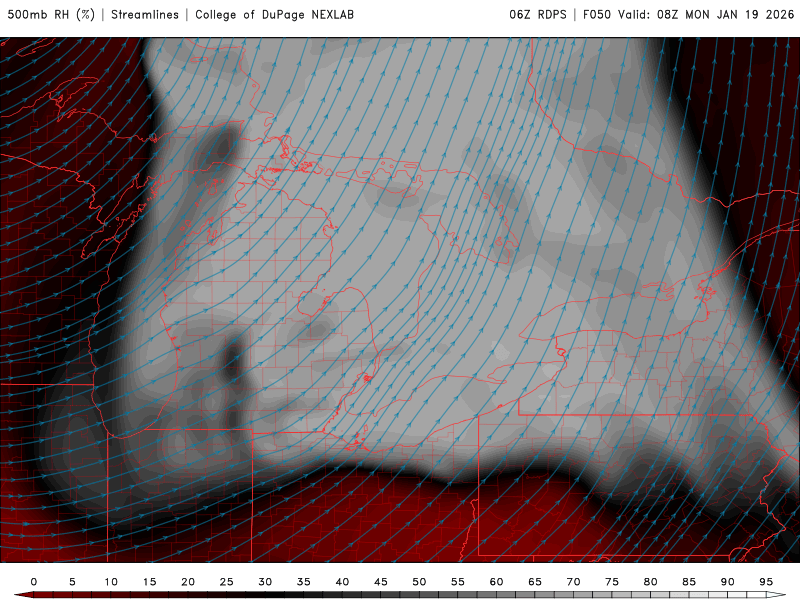Click "College of DuPage NEXLAB" text
Viewport: 800px width, 600px height.
[x=274, y=14]
